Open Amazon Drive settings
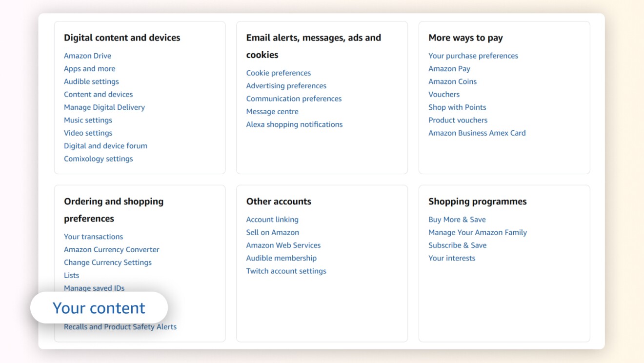The width and height of the screenshot is (644, 363). (x=87, y=56)
